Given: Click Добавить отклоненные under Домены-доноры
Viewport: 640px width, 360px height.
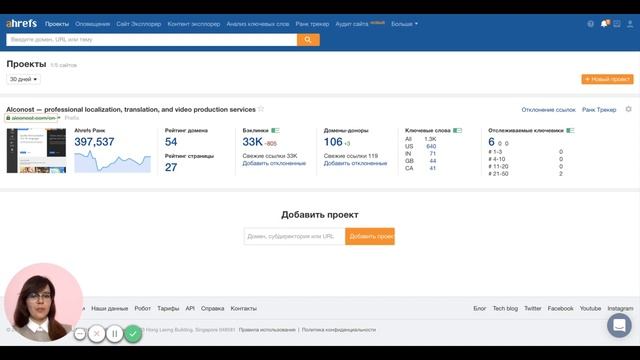Looking at the screenshot, I should (x=355, y=163).
